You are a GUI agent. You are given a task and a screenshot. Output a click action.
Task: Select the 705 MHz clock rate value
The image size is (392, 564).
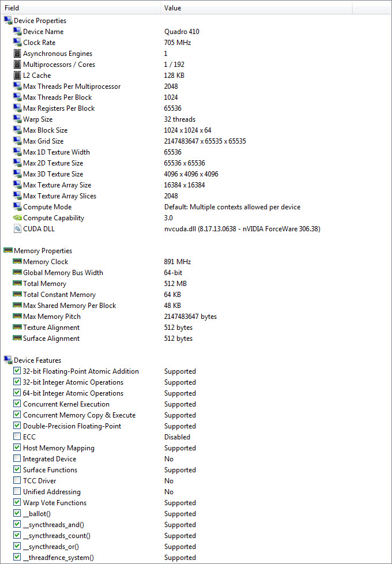178,43
